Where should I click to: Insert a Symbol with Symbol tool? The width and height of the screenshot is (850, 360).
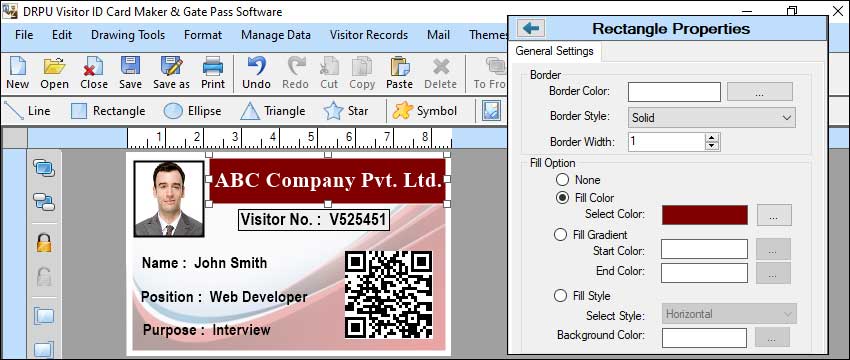point(425,111)
